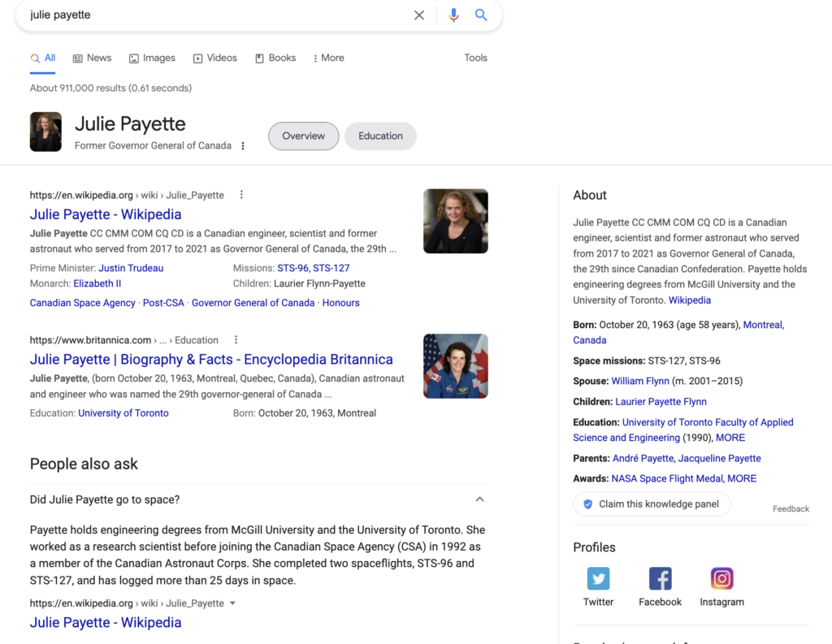Open the Wikipedia source link in About panel
The image size is (832, 644).
689,300
